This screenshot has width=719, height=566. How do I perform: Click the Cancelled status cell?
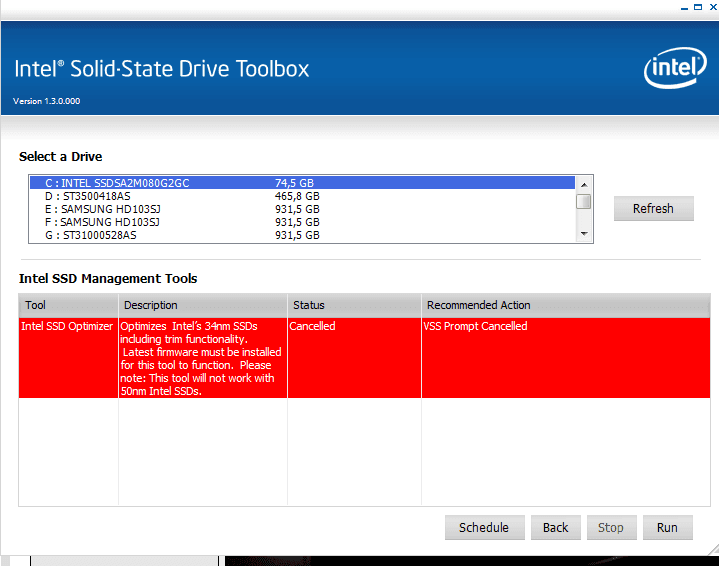point(354,358)
